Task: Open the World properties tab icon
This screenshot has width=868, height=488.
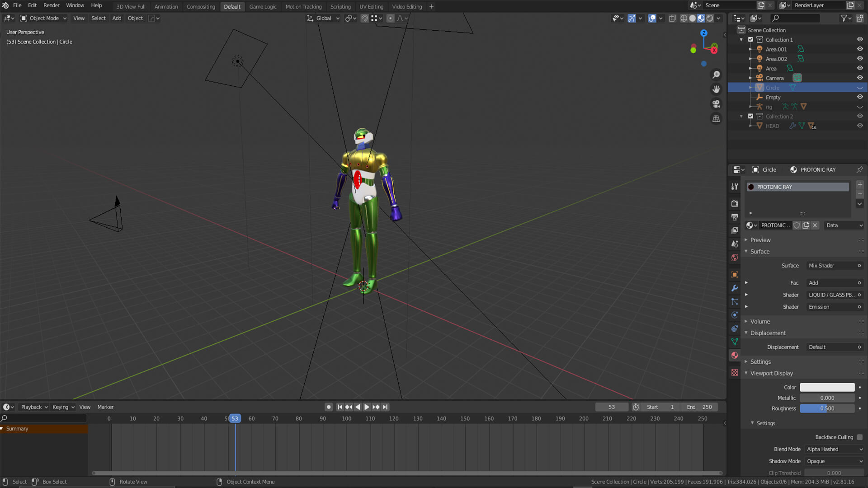Action: [735, 258]
